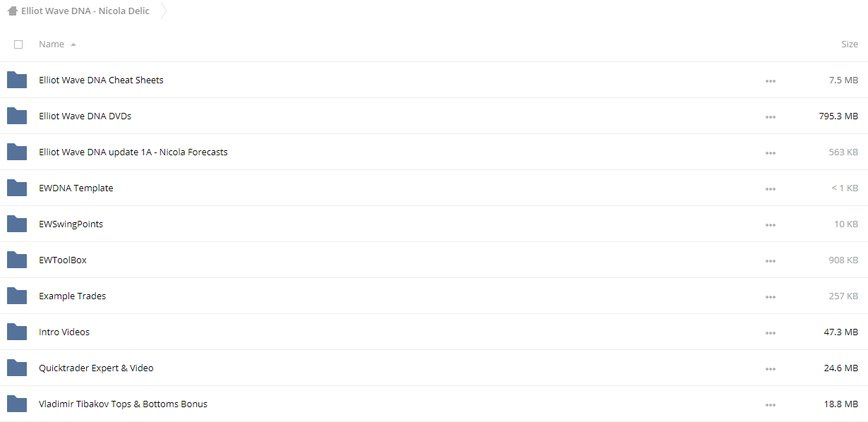868x422 pixels.
Task: Sort files by Size column
Action: click(x=849, y=44)
